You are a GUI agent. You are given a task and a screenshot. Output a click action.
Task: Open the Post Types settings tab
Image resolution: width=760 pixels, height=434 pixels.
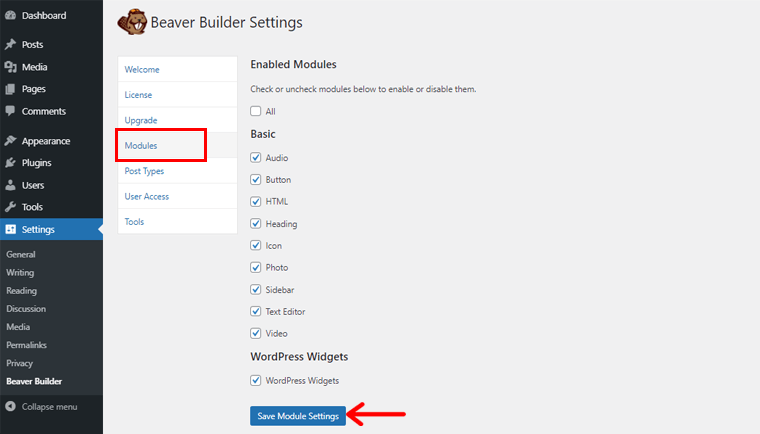click(144, 171)
